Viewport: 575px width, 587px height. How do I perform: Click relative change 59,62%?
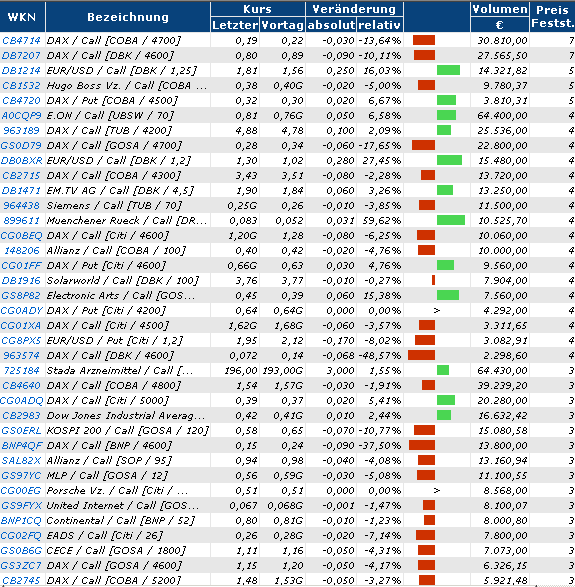[x=382, y=220]
